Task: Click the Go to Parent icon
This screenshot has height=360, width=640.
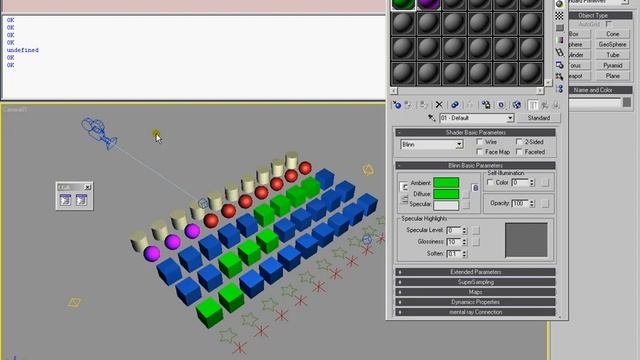Action: pos(545,105)
